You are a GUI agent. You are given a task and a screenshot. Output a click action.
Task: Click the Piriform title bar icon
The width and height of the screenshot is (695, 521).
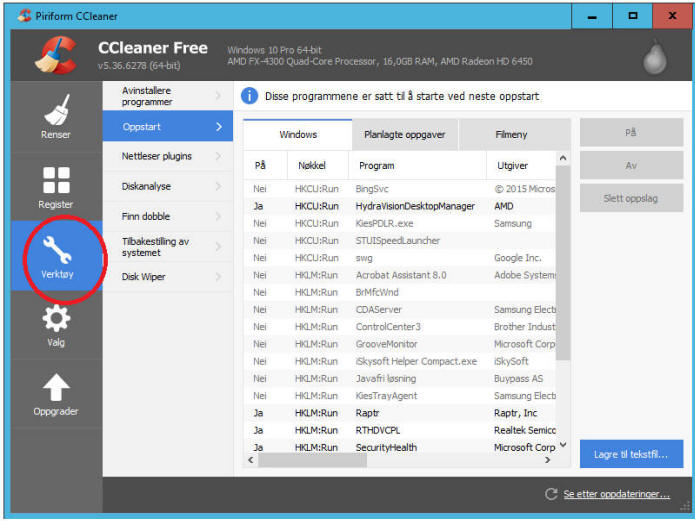pyautogui.click(x=24, y=16)
